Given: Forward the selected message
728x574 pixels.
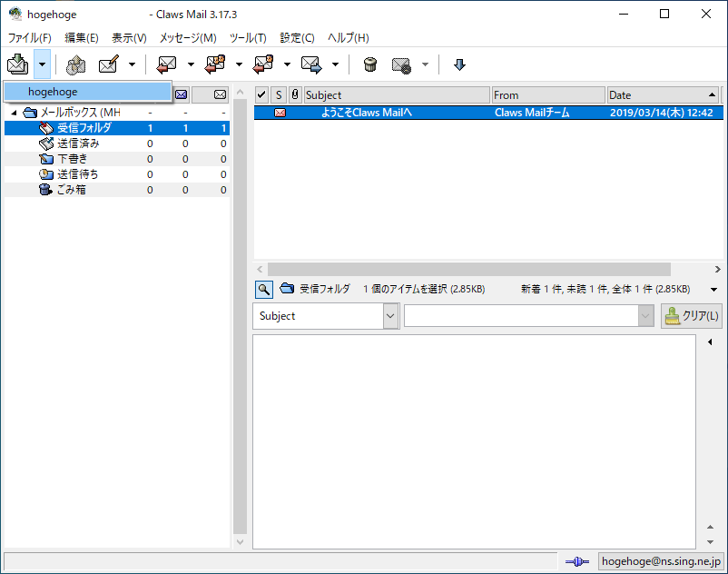Looking at the screenshot, I should click(x=311, y=64).
